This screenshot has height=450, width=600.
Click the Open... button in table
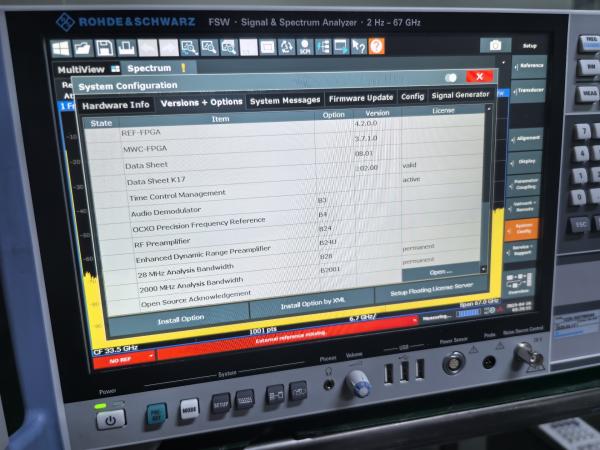tap(441, 272)
